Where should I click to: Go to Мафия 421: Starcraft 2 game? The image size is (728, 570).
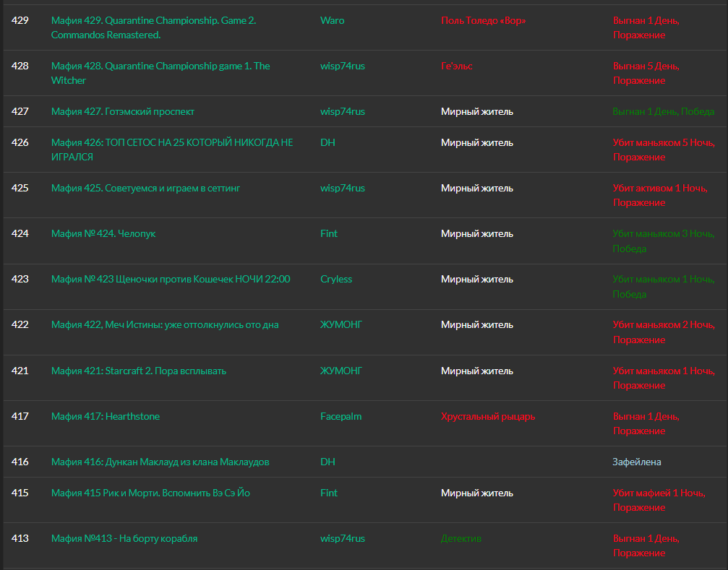tap(139, 371)
